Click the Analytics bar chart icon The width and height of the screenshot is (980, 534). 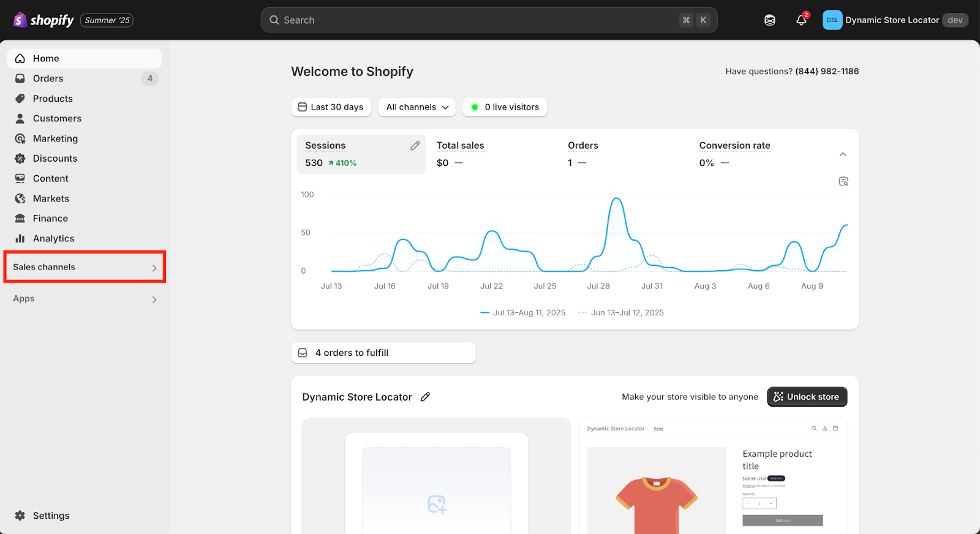[x=20, y=238]
